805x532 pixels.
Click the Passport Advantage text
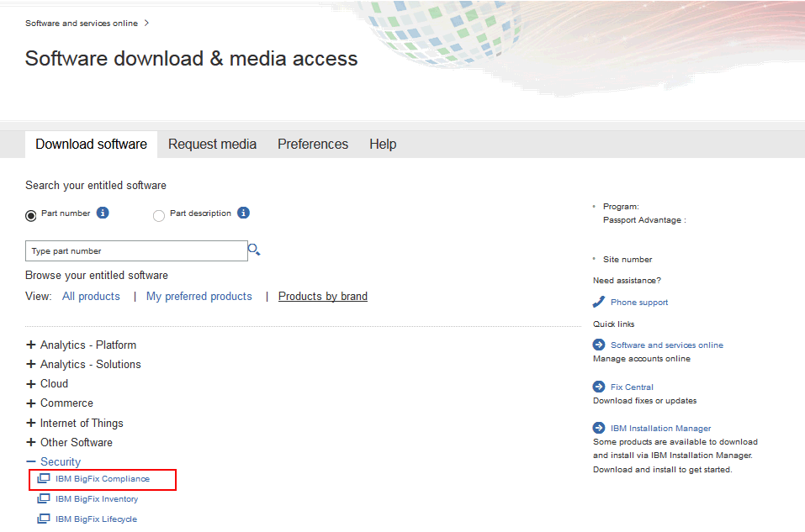644,219
